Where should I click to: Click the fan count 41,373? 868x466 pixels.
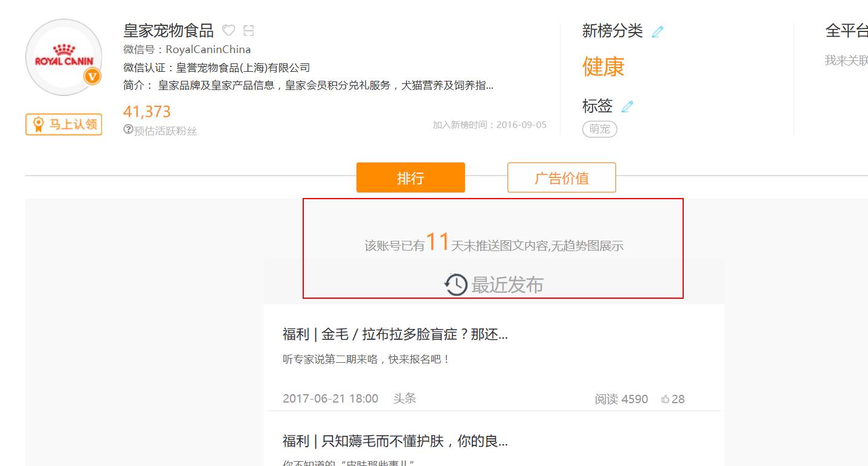(147, 112)
